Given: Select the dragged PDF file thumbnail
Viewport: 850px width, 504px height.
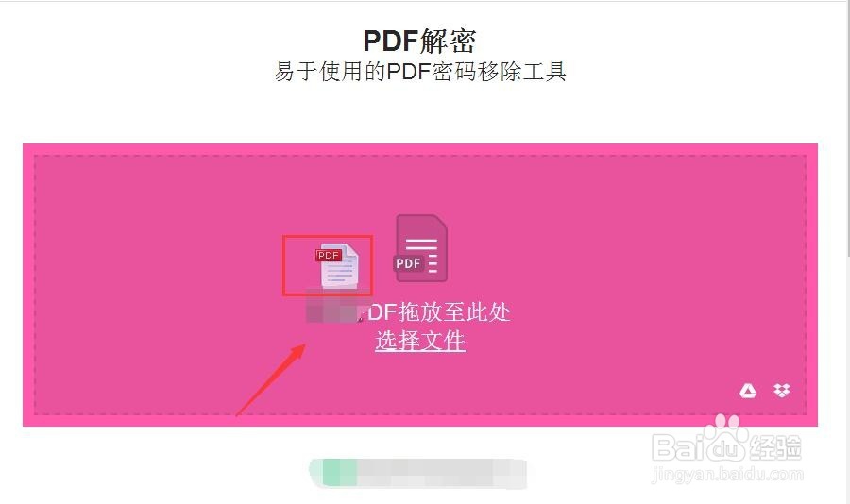Looking at the screenshot, I should click(x=337, y=265).
